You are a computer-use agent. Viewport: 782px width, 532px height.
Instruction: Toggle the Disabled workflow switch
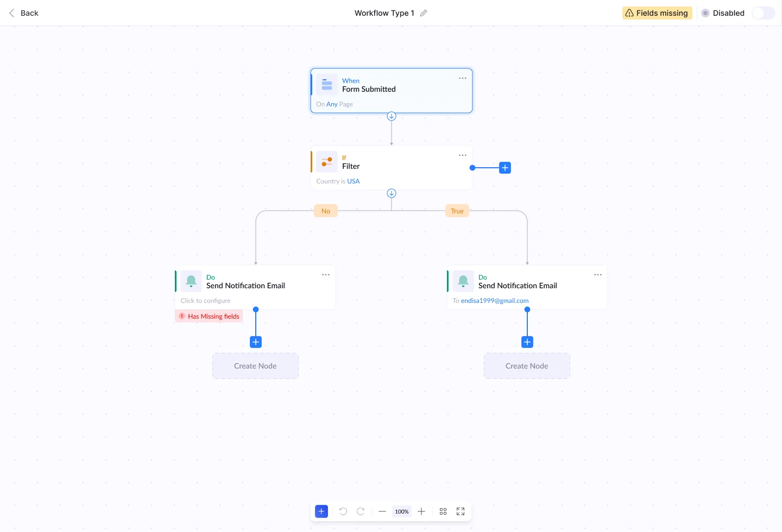764,13
